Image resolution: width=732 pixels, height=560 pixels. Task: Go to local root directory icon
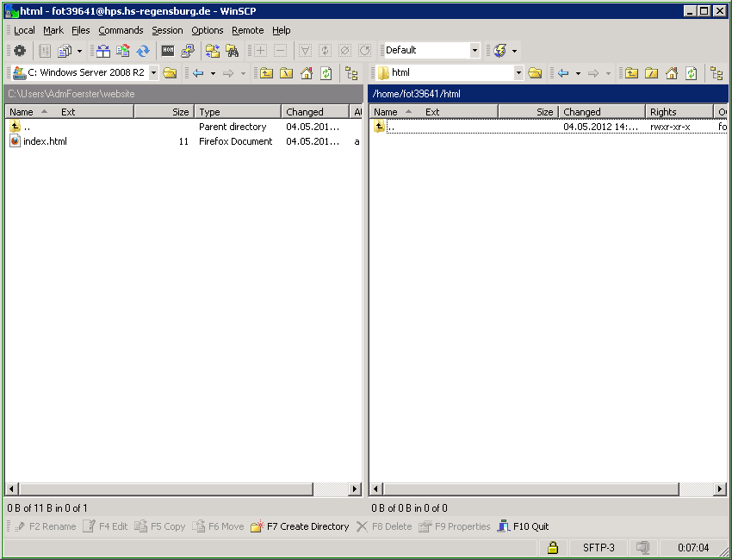286,73
